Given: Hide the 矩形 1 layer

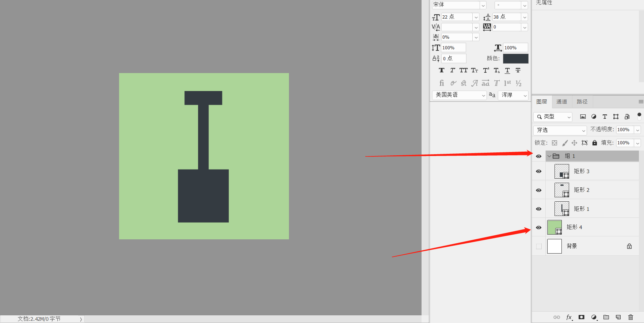Looking at the screenshot, I should [539, 209].
